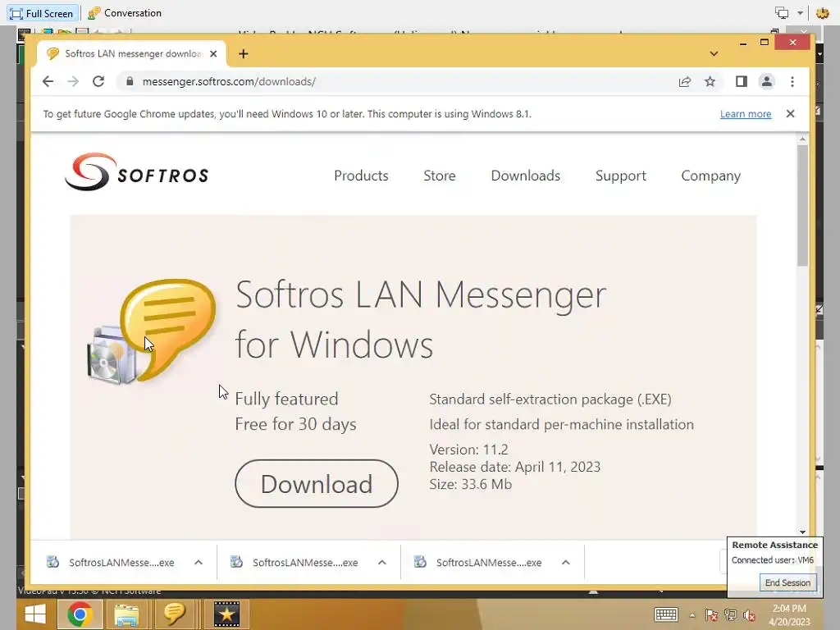This screenshot has width=840, height=630.
Task: Expand options for third downloaded exe
Action: tap(566, 563)
